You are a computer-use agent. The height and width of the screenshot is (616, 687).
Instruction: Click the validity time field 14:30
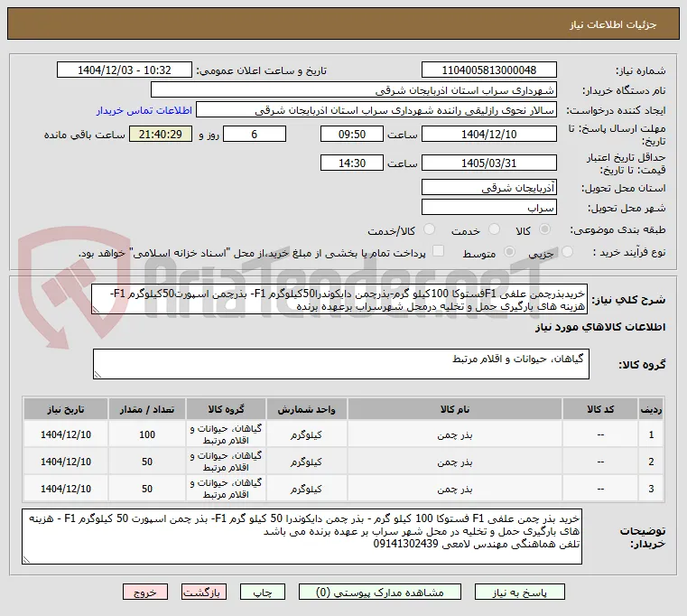point(352,163)
